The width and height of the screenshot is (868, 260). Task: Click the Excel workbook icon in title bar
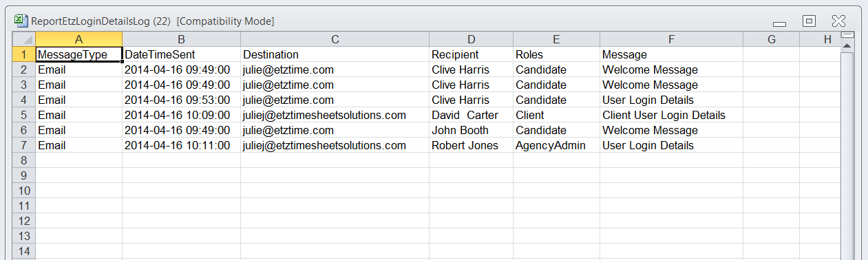click(x=21, y=21)
